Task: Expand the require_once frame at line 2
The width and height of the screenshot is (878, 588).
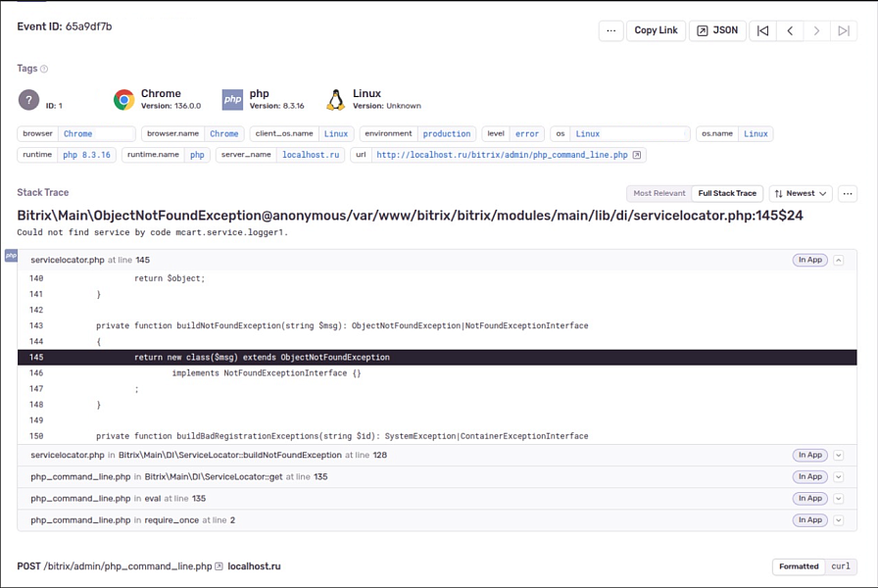Action: pos(839,519)
